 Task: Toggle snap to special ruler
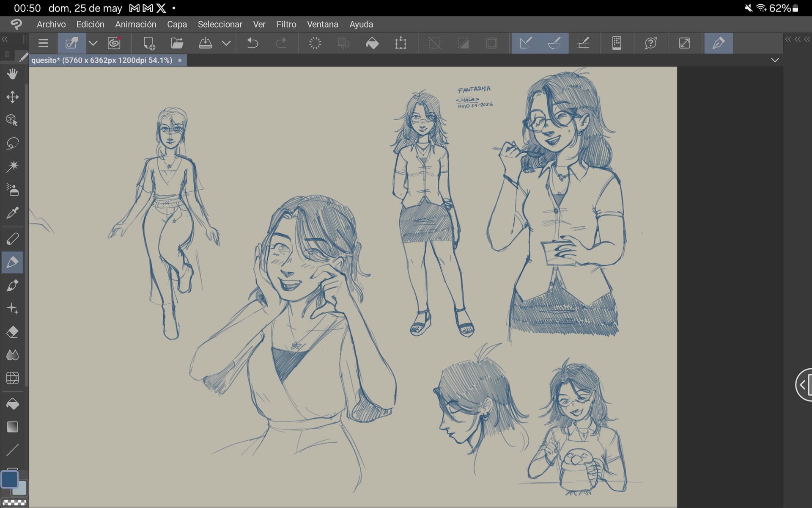pos(554,43)
